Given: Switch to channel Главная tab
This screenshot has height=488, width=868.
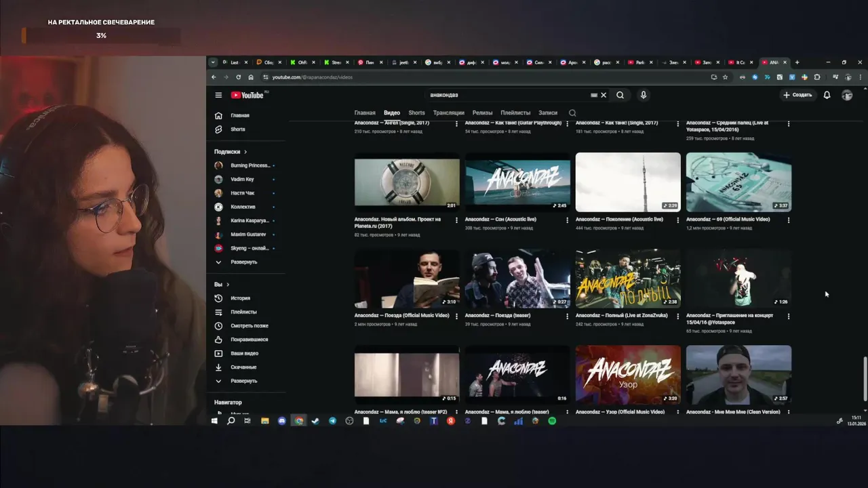Looking at the screenshot, I should click(x=365, y=113).
